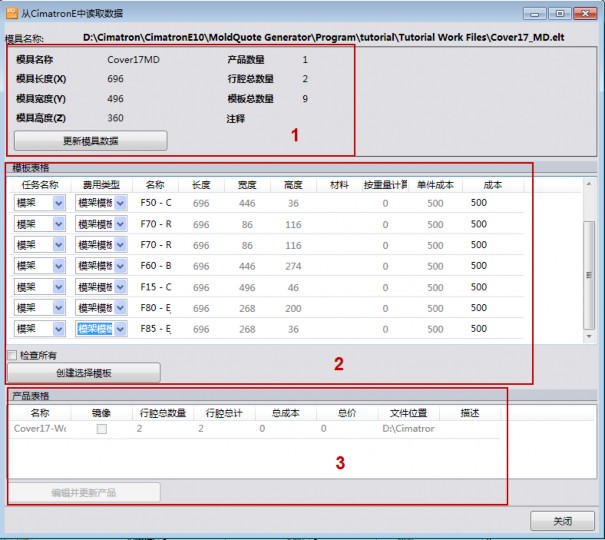Click height value 274 in F60 - B row
The width and height of the screenshot is (605, 540).
tap(293, 266)
